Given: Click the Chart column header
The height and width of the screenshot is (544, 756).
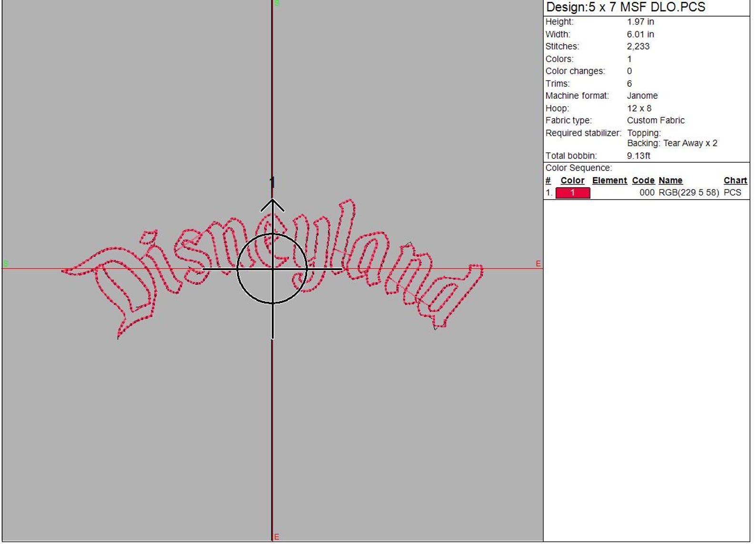Looking at the screenshot, I should (x=735, y=181).
